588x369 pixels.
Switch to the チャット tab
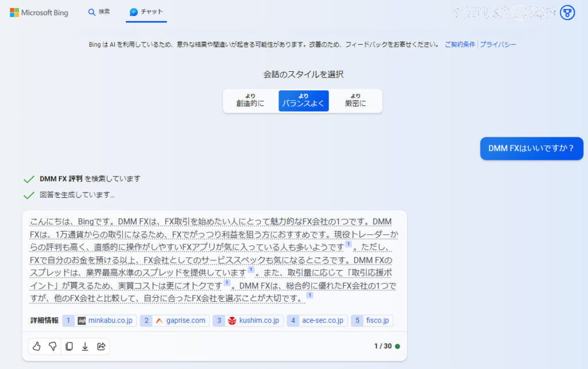pos(146,11)
